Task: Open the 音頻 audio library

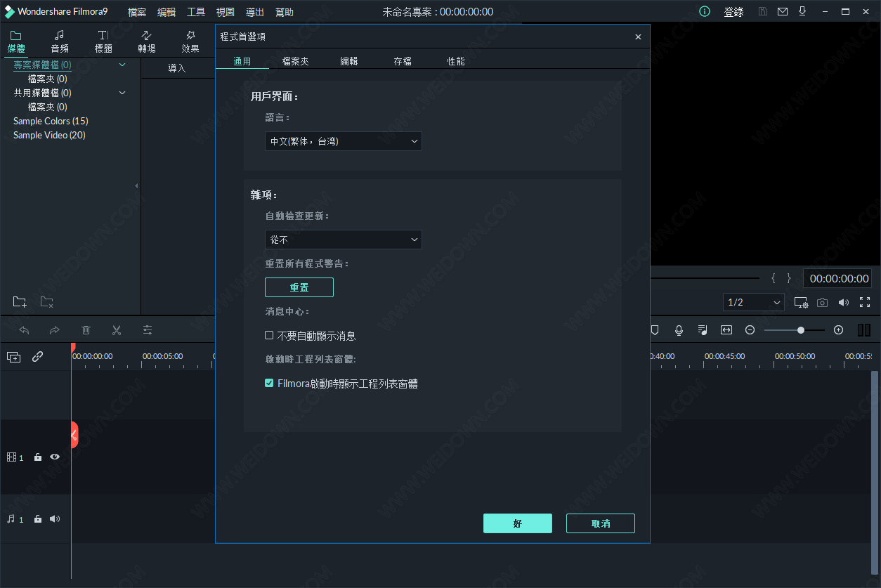Action: tap(60, 41)
